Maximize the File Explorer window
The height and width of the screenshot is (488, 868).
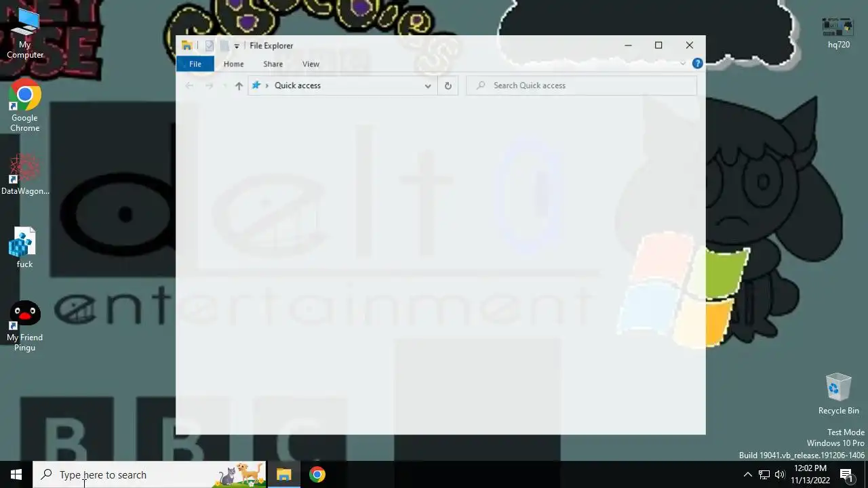[x=658, y=45]
